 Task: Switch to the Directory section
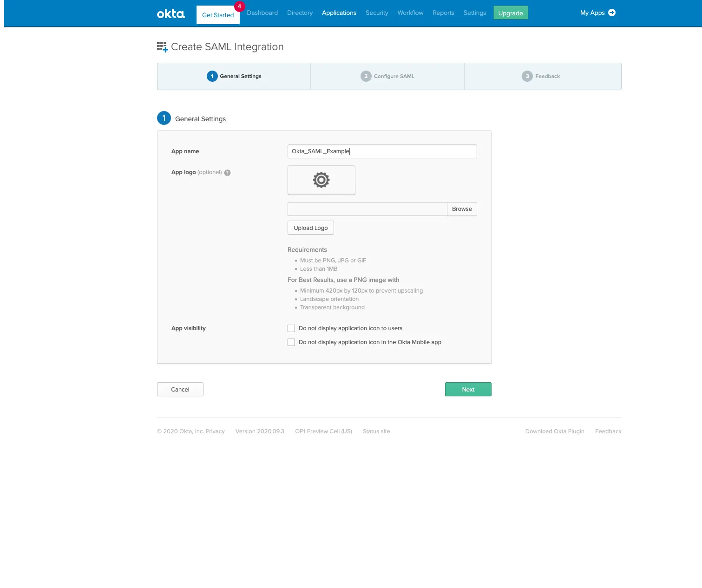(x=299, y=13)
